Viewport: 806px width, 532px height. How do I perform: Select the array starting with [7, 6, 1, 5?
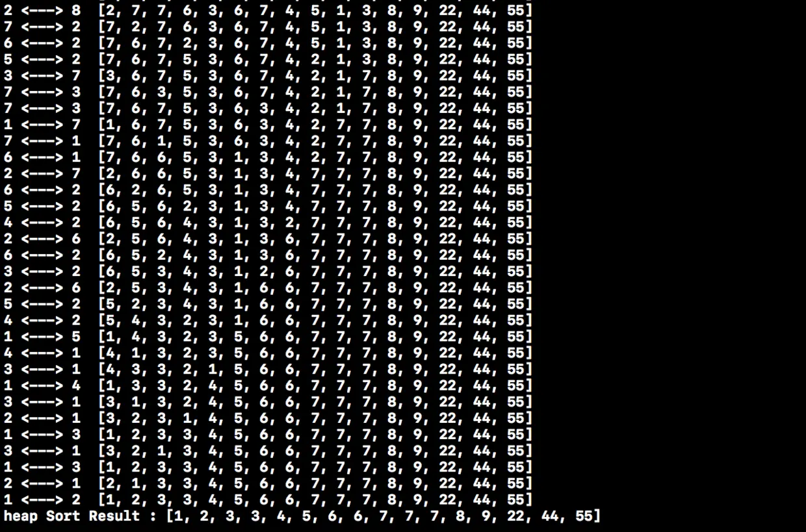(315, 140)
